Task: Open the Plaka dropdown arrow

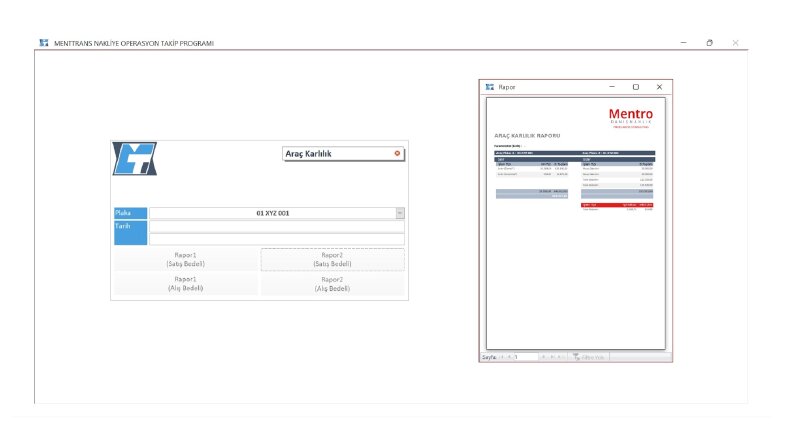Action: pos(400,213)
